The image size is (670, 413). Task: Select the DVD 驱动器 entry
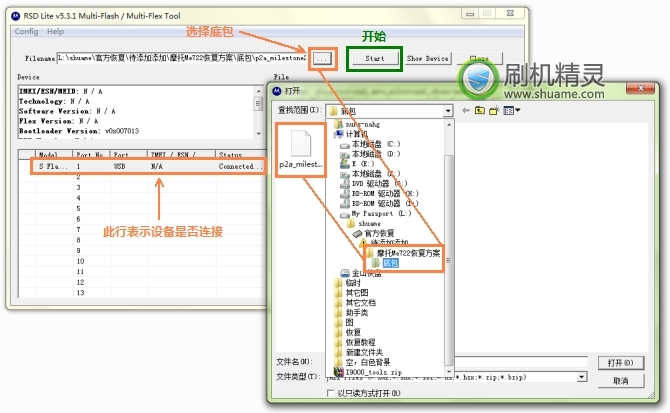(x=374, y=183)
